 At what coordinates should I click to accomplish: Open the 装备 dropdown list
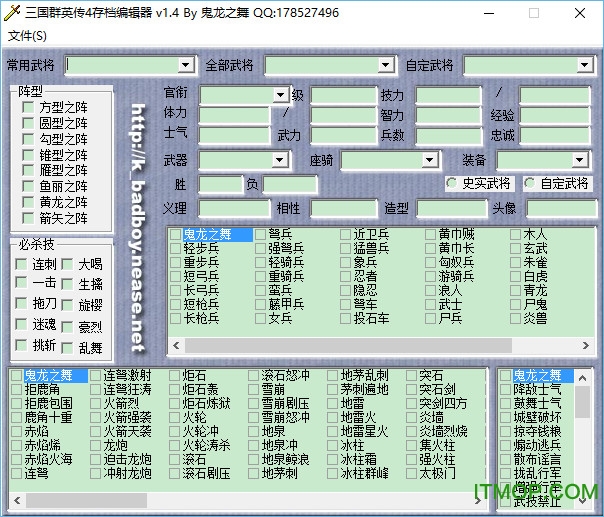tap(579, 160)
